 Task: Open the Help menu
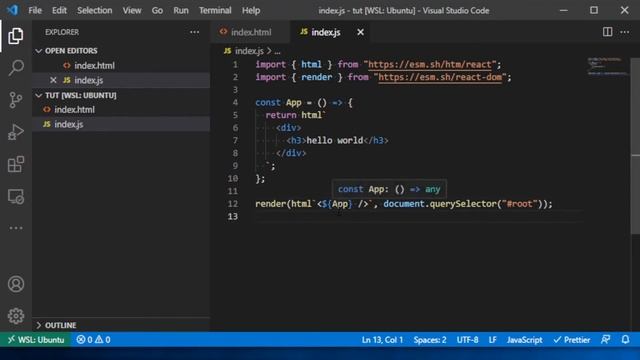(251, 10)
